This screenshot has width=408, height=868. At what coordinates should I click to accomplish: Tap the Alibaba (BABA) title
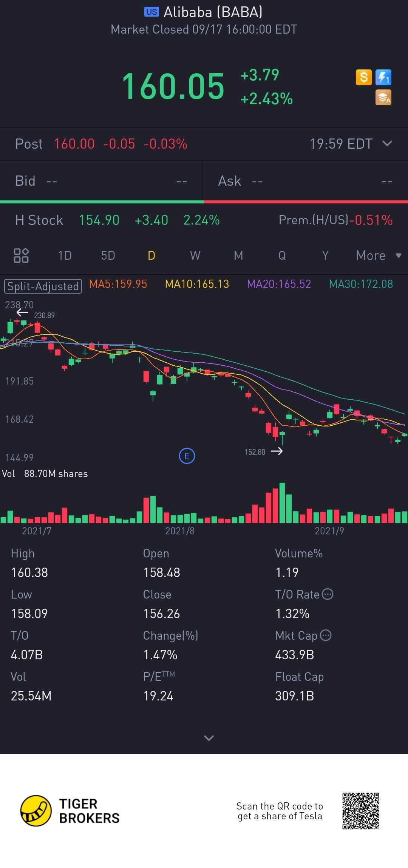click(213, 12)
